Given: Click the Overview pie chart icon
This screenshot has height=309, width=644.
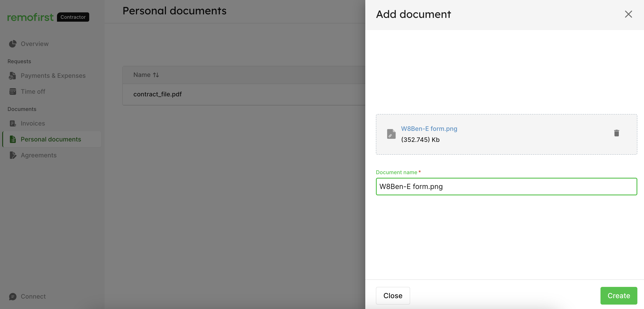Looking at the screenshot, I should coord(13,44).
